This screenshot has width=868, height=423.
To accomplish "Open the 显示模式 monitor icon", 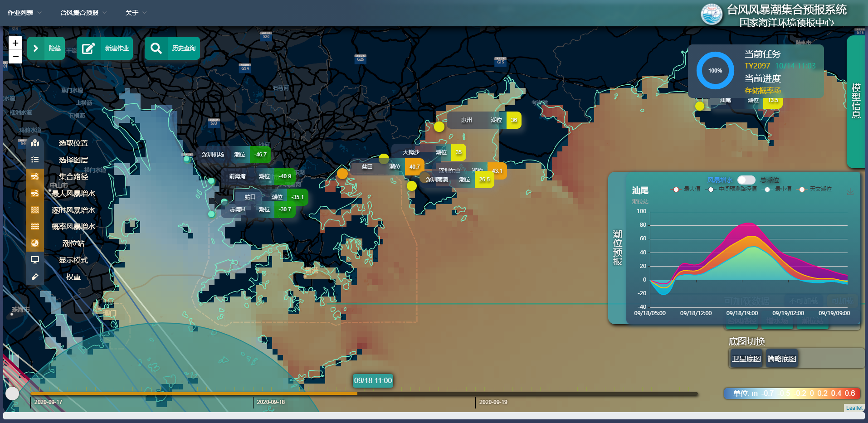I will point(35,260).
